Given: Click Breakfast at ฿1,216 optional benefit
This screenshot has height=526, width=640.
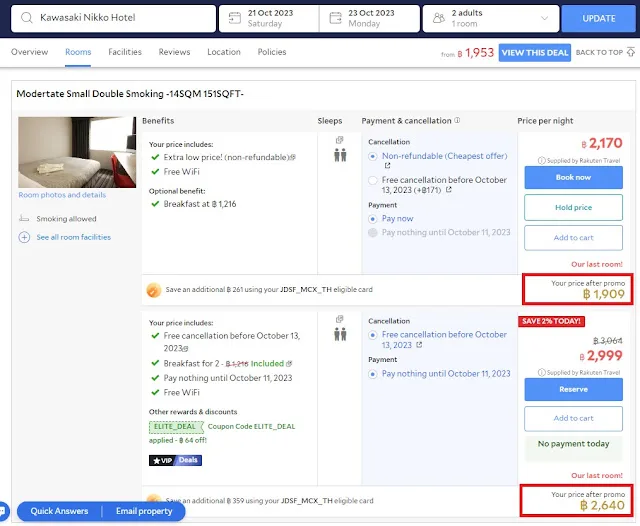Looking at the screenshot, I should [200, 204].
